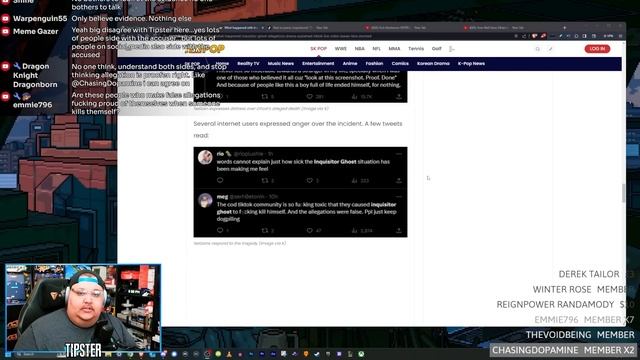Click reply icon on rio's tweet

(x=220, y=180)
